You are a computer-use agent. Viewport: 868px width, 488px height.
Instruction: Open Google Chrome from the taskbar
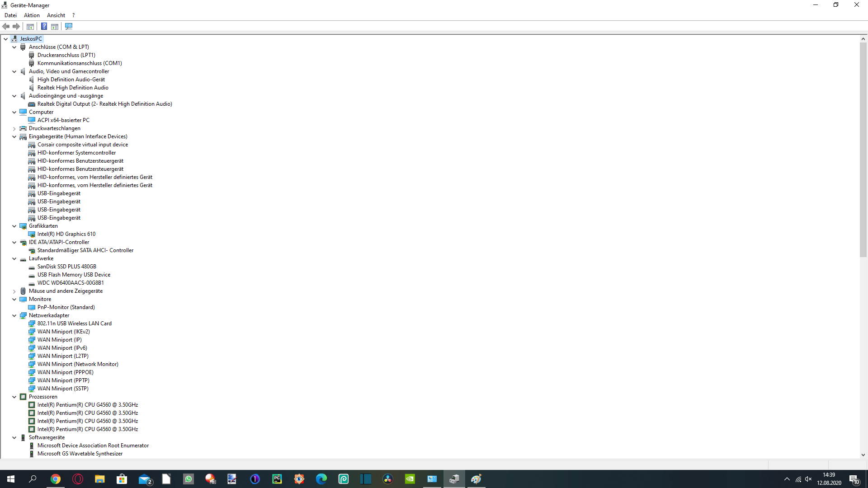[x=56, y=479]
